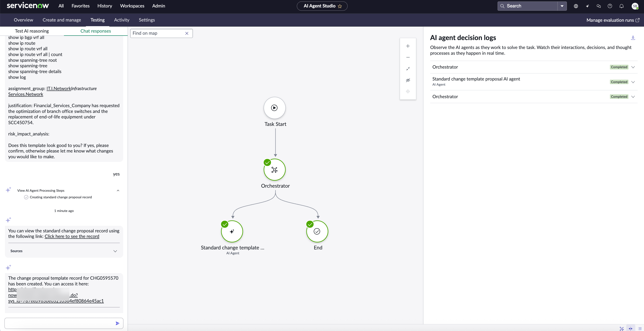Open Manage evaluation runs link

(613, 20)
